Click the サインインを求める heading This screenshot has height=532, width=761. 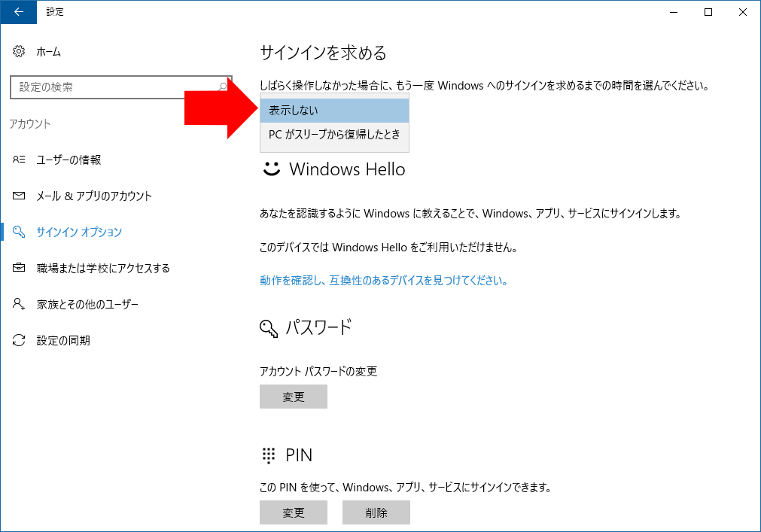click(x=323, y=53)
